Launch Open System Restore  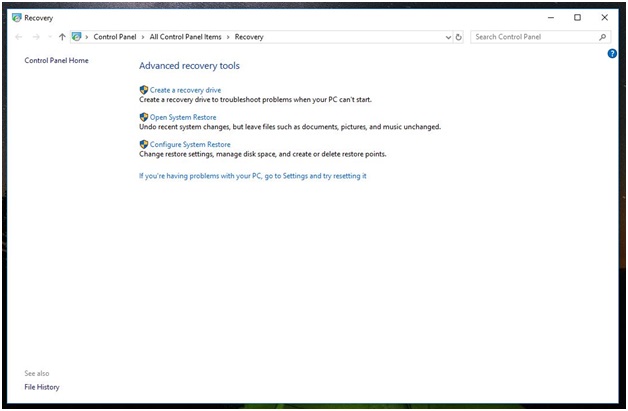tap(183, 117)
